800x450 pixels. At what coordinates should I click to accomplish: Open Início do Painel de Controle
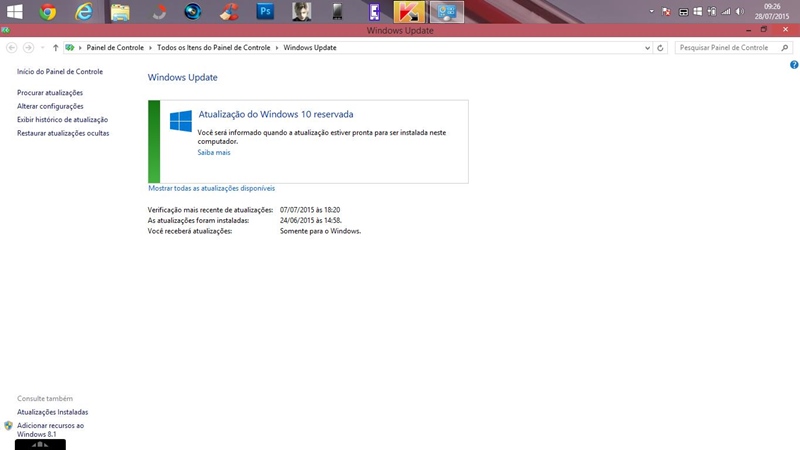coord(60,71)
